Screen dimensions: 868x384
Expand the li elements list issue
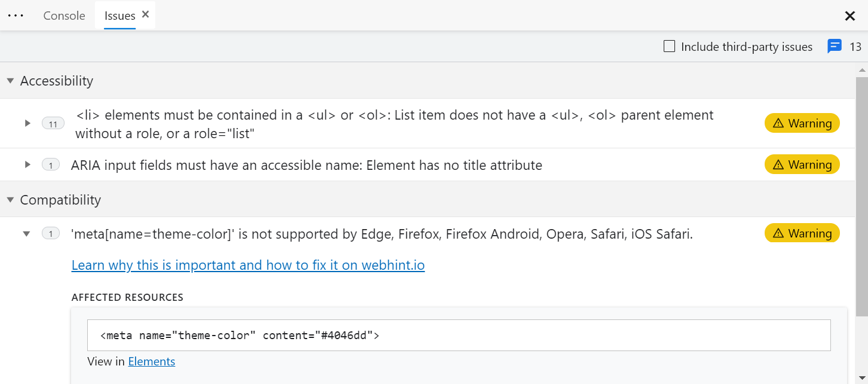click(x=27, y=123)
